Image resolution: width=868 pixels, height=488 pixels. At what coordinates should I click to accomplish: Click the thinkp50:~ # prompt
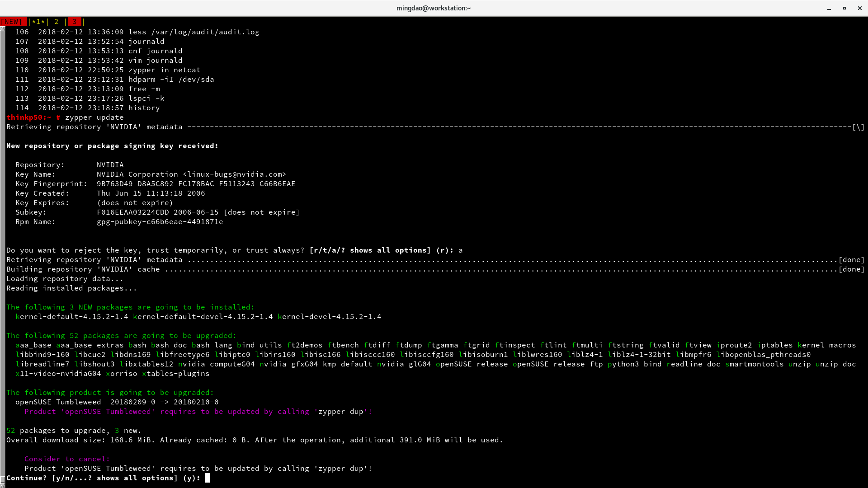[33, 117]
